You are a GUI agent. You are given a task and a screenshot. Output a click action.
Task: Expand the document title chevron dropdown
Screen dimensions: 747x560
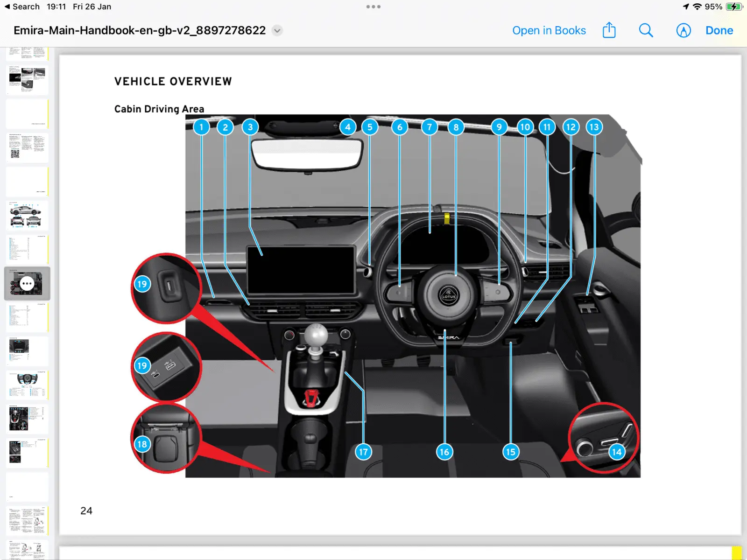pos(277,30)
